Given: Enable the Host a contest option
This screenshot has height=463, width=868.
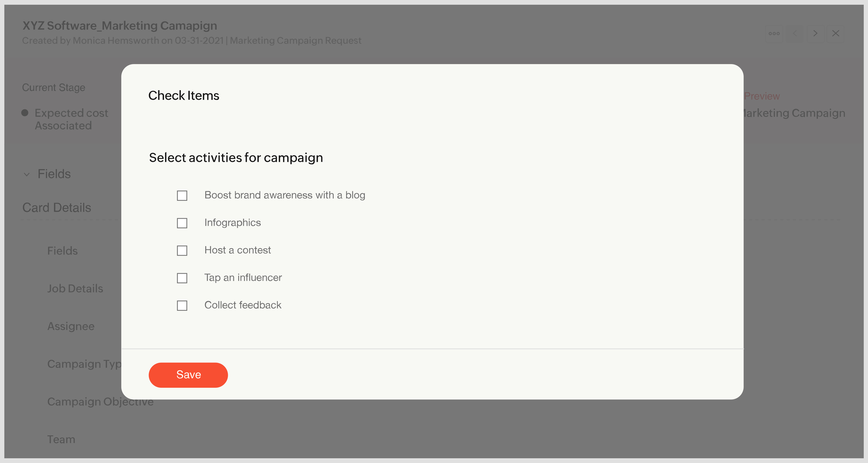Looking at the screenshot, I should (182, 251).
